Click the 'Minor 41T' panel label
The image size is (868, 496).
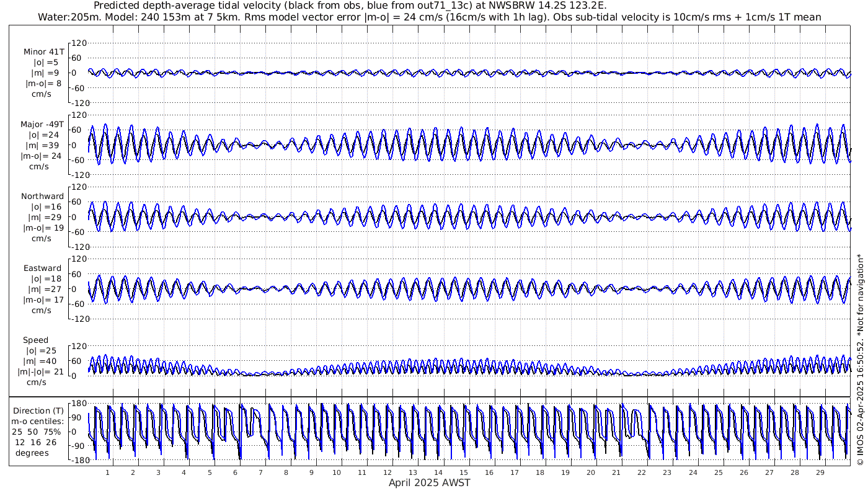tap(43, 52)
